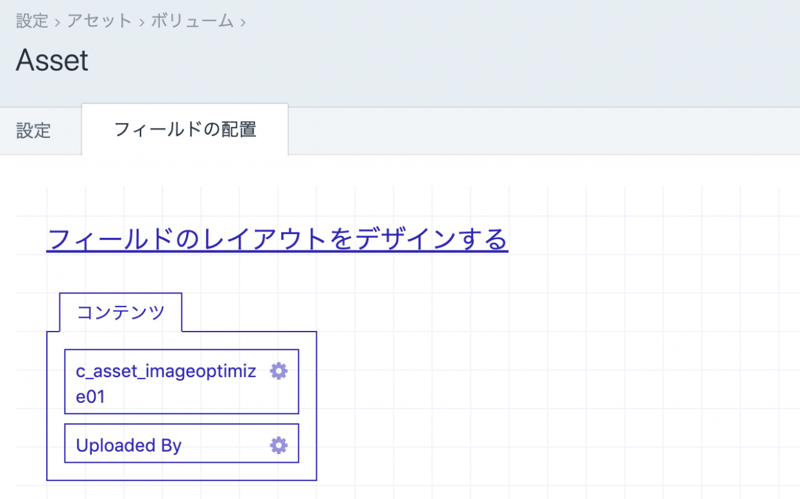This screenshot has width=800, height=499.
Task: Switch to the 設定 tab
Action: 33,131
